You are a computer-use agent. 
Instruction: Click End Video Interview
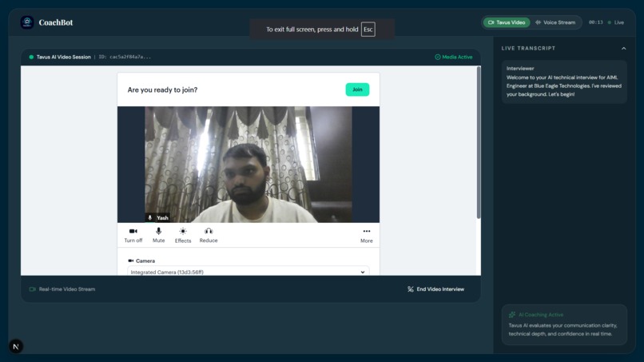435,289
